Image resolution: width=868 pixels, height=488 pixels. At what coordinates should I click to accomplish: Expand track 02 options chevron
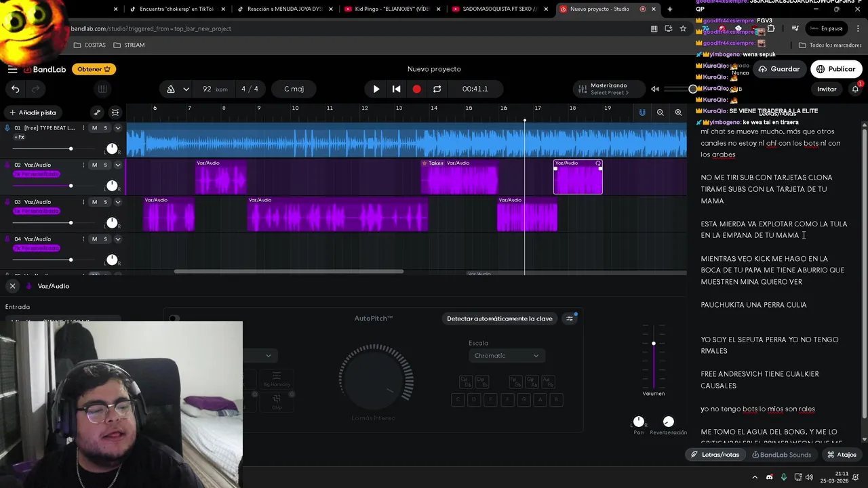(x=117, y=165)
